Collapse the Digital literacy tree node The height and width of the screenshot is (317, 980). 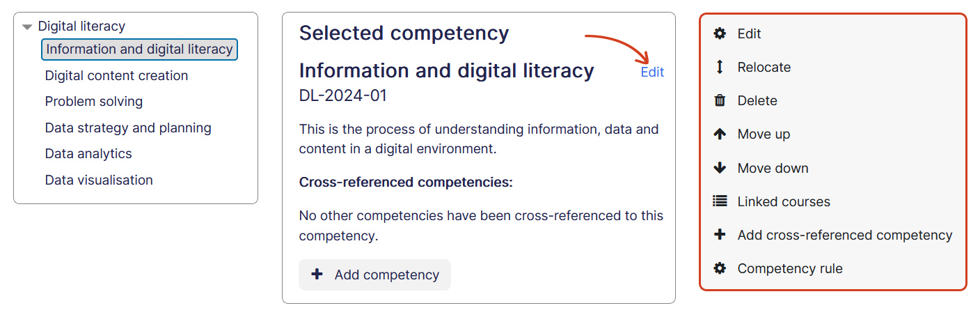click(27, 27)
